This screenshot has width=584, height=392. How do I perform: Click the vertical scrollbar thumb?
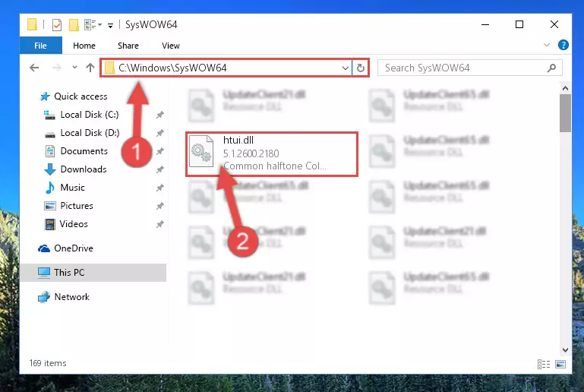[x=565, y=113]
